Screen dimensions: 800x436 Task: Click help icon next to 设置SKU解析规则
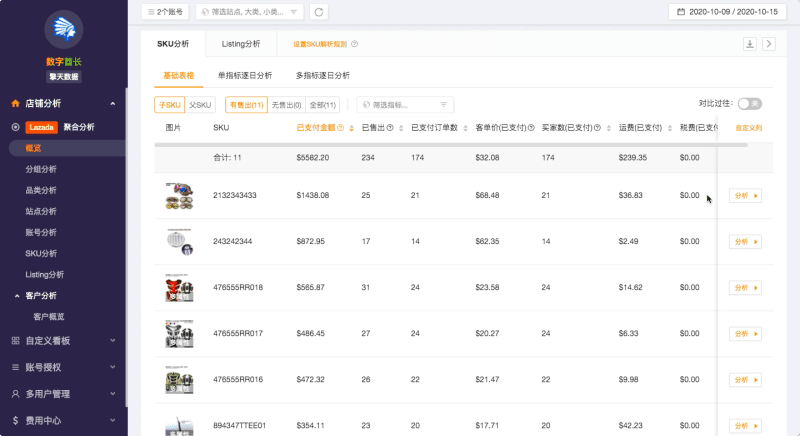click(355, 44)
